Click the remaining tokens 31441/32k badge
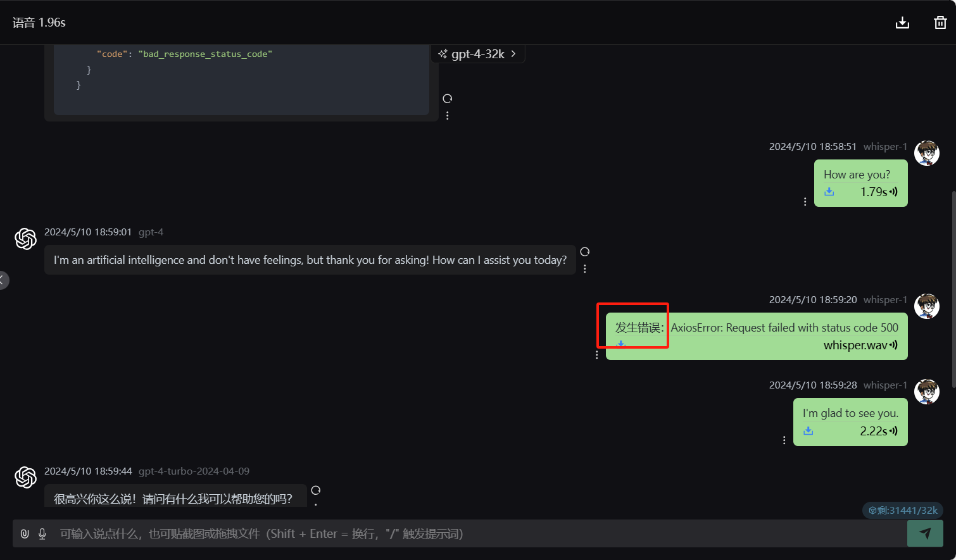956x560 pixels. click(x=903, y=510)
